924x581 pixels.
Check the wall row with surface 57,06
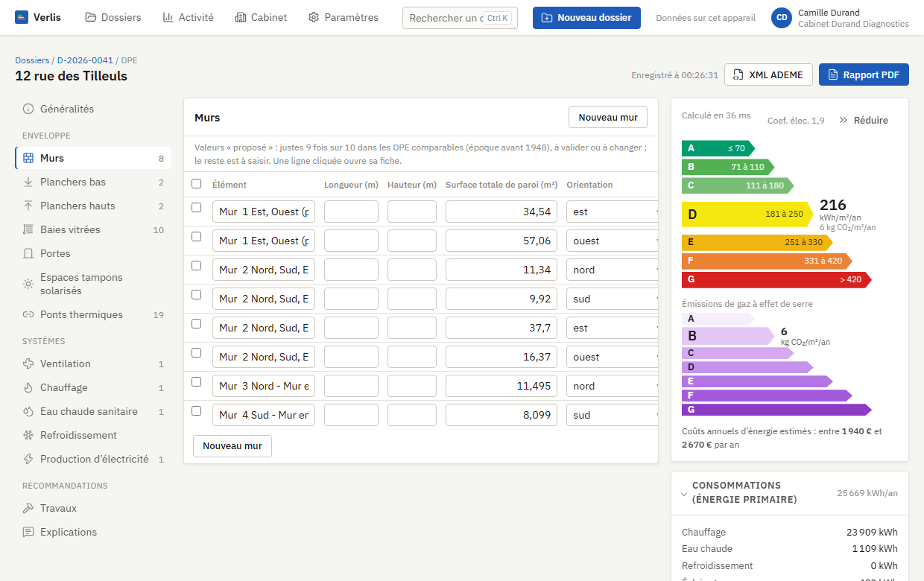pyautogui.click(x=196, y=236)
